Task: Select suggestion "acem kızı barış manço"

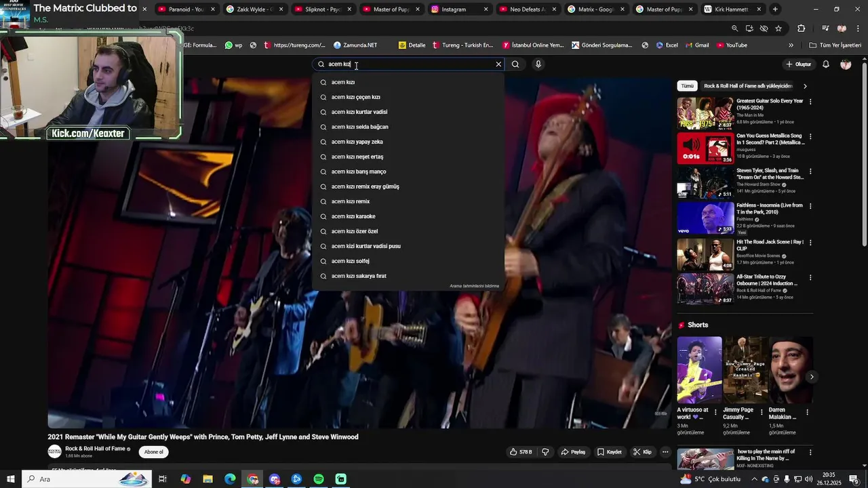Action: [408, 171]
